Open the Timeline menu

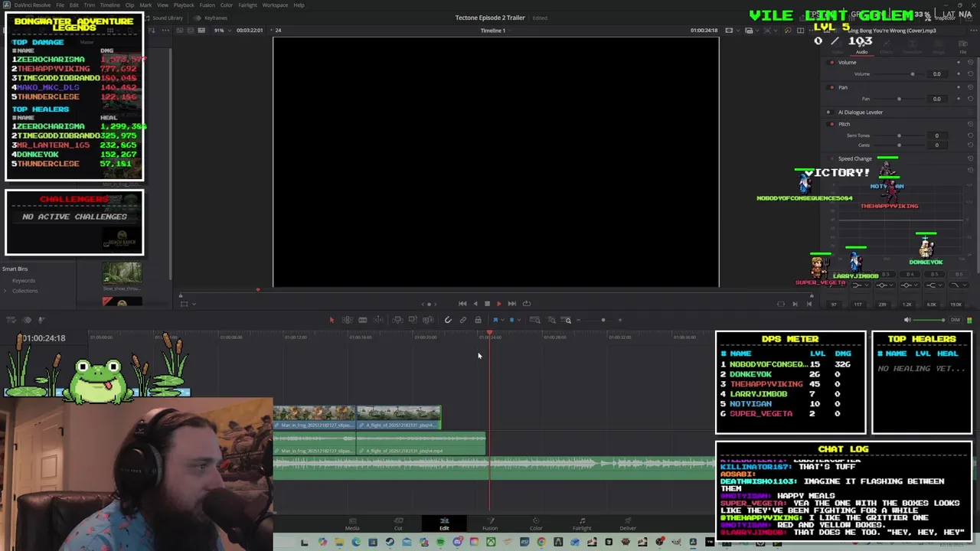coord(109,5)
